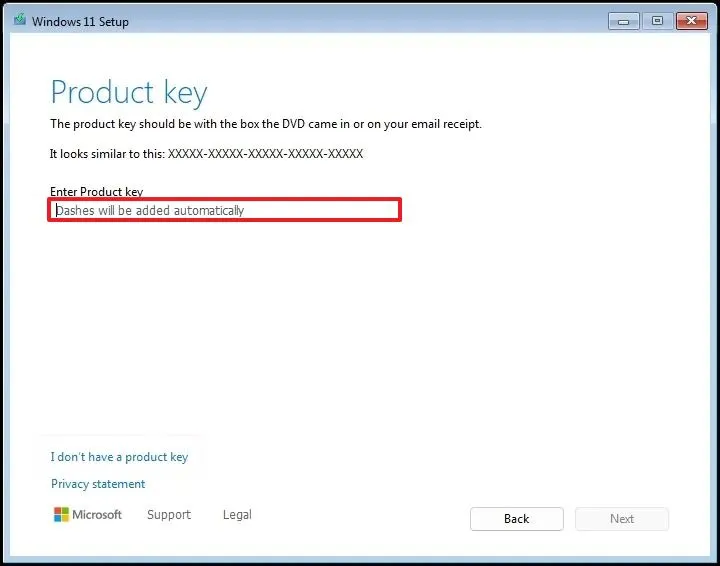Maximize the Windows 11 Setup window
The width and height of the screenshot is (720, 566).
[x=657, y=20]
